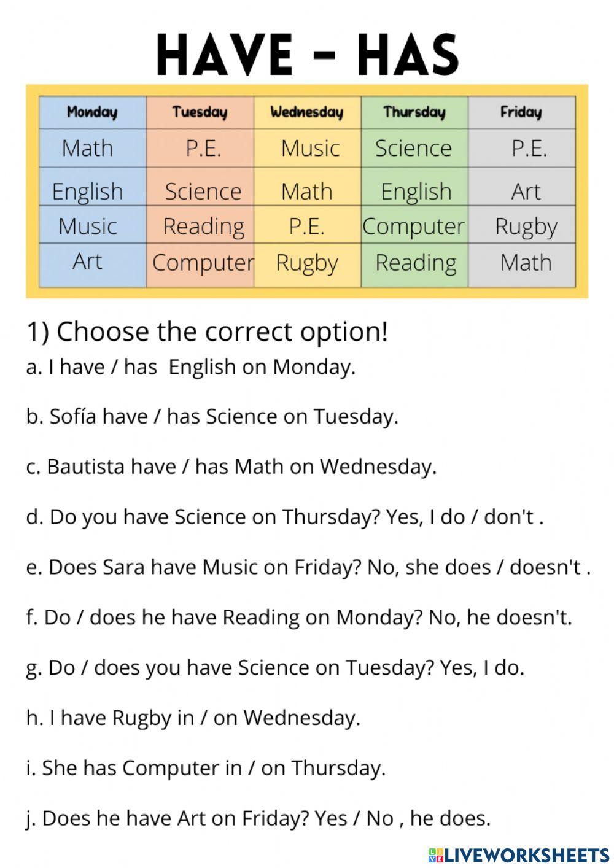This screenshot has height=868, width=614.
Task: Click the Liveworksheets logo icon
Action: pyautogui.click(x=435, y=854)
